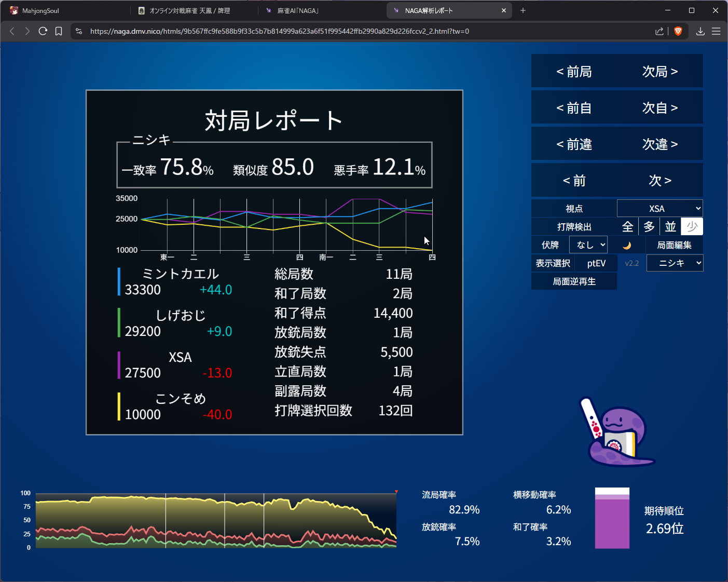728x582 pixels.
Task: Open the downloads icon
Action: [x=700, y=31]
